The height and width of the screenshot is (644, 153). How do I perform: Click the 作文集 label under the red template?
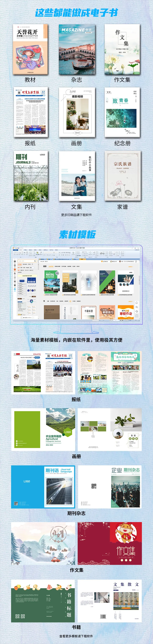pos(76,570)
